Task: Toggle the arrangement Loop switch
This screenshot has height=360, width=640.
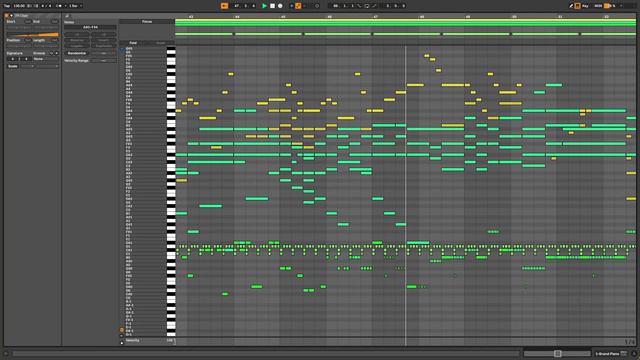Action: 367,6
